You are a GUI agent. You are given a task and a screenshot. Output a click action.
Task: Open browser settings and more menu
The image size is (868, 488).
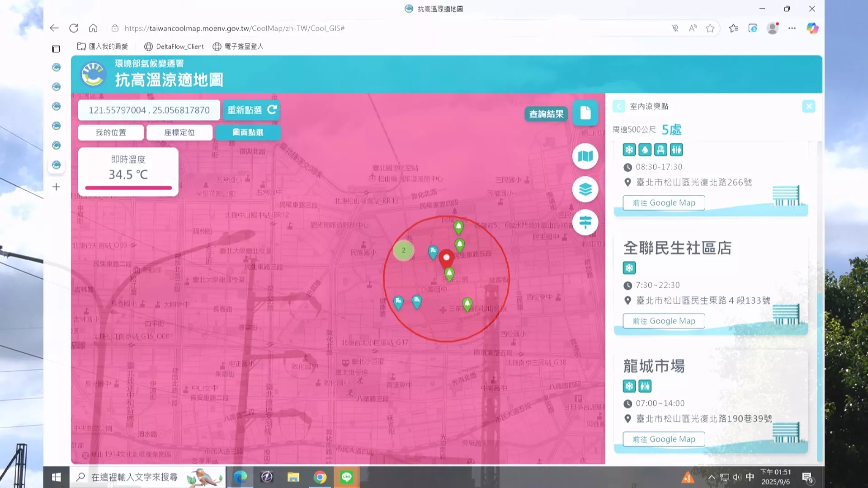pyautogui.click(x=792, y=28)
